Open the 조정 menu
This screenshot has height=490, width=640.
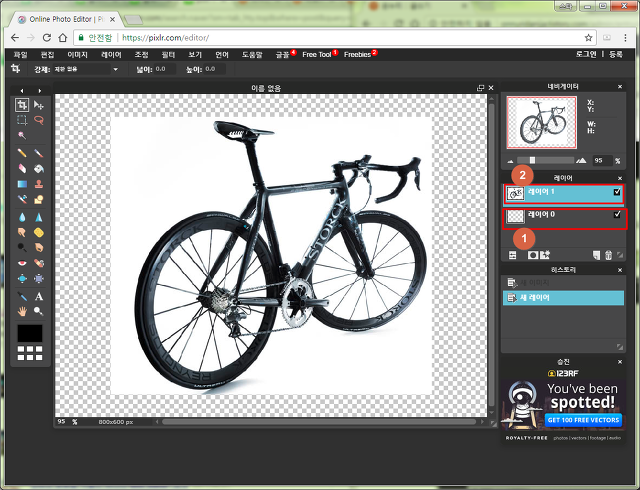tap(142, 55)
